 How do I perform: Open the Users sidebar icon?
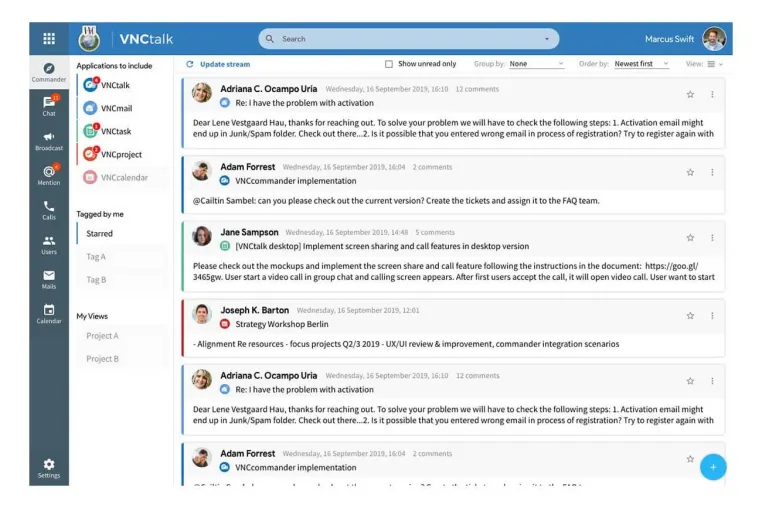(49, 245)
